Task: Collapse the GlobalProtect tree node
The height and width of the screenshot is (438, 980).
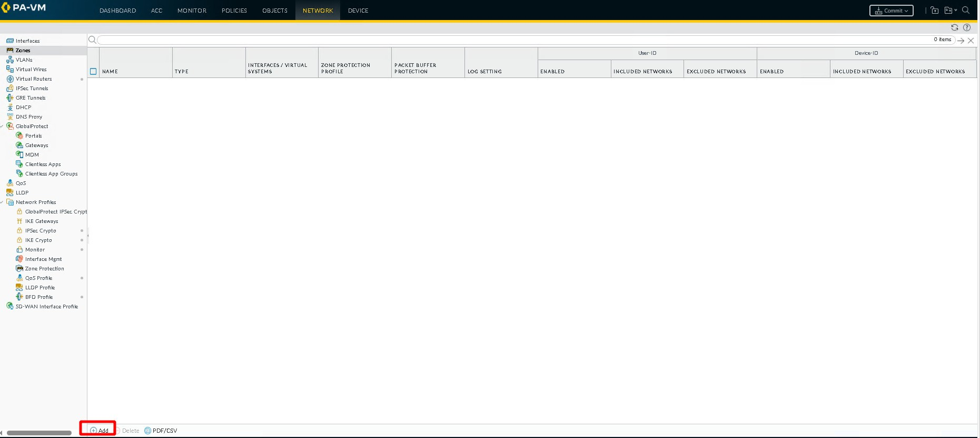Action: (x=2, y=126)
